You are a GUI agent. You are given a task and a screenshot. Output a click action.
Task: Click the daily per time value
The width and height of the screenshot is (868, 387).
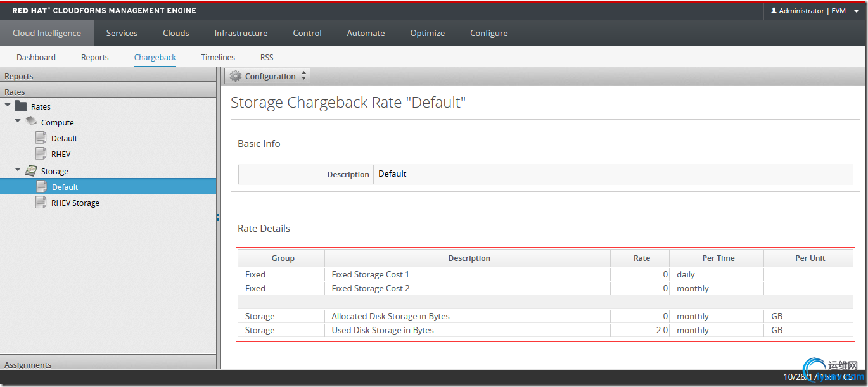(686, 274)
